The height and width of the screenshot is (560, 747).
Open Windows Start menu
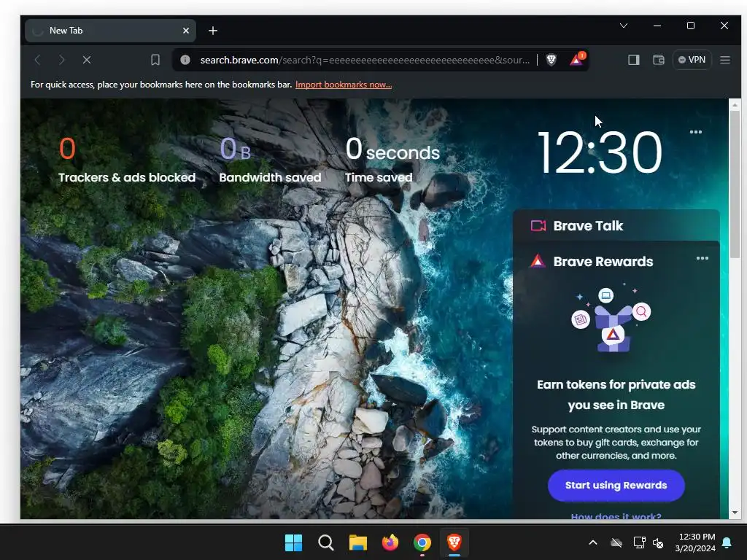point(293,542)
